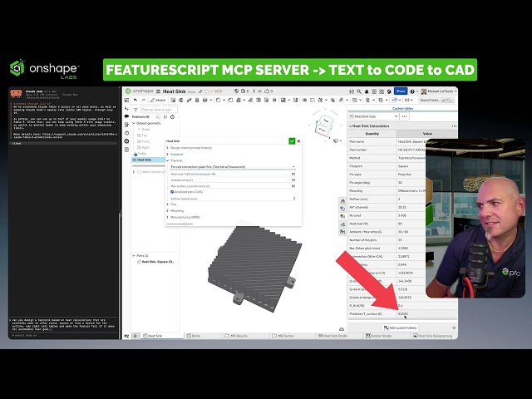
Task: Click the filter funnel icon in feature list
Action: point(135,110)
